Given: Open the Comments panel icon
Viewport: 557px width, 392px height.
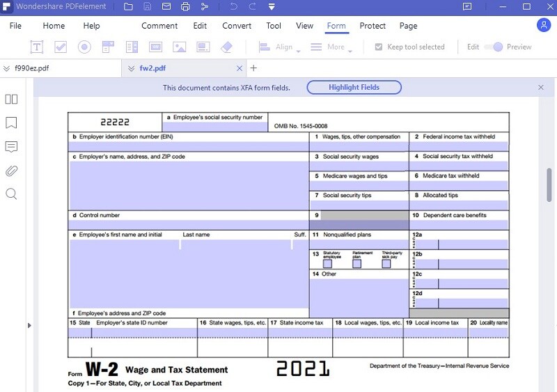Looking at the screenshot, I should tap(11, 147).
